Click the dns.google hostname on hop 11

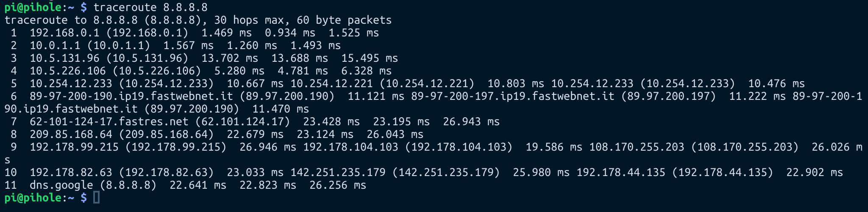coord(61,185)
